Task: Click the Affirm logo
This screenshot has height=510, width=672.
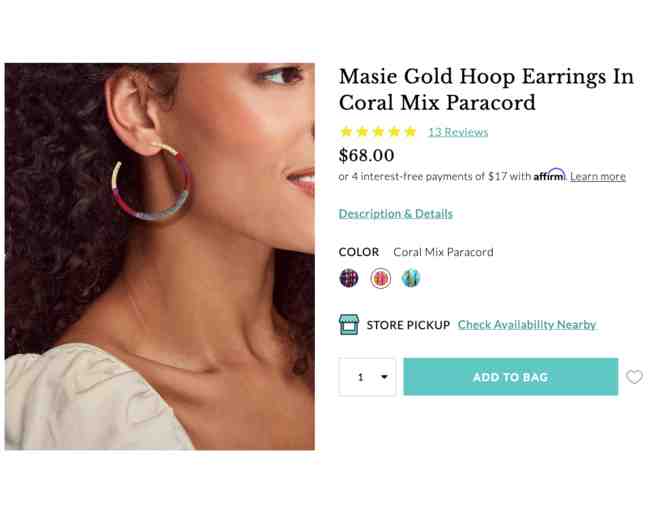Action: (549, 175)
